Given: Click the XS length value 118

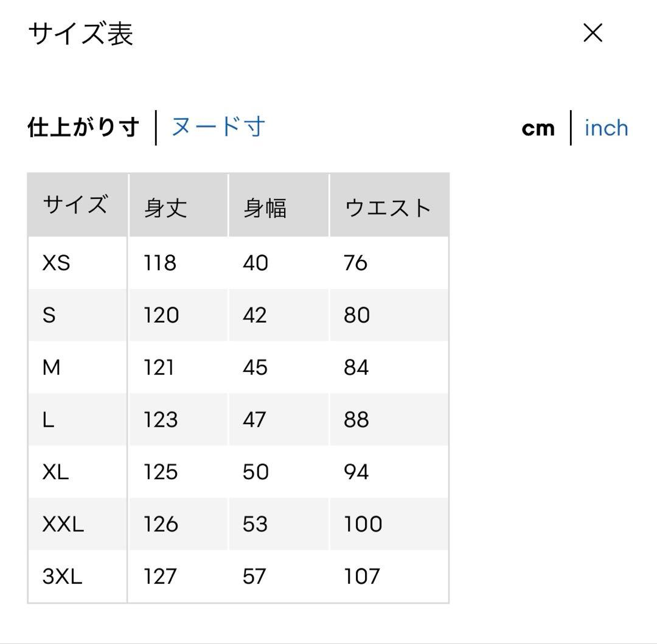Looking at the screenshot, I should 159,263.
